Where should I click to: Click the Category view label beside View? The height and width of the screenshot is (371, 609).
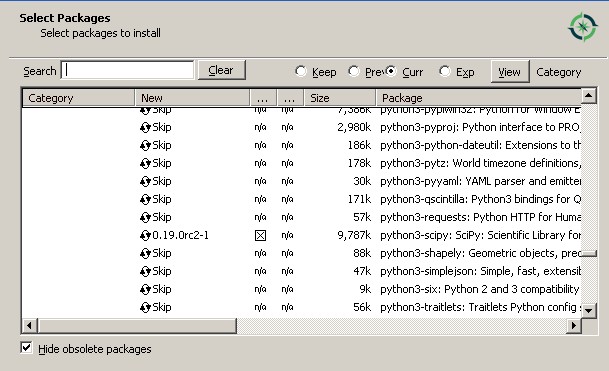[559, 72]
